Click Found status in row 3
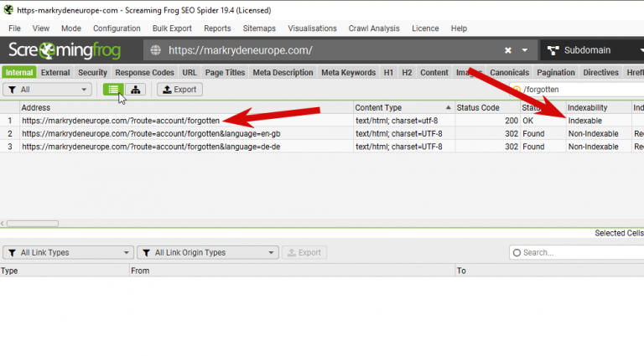 (x=543, y=147)
